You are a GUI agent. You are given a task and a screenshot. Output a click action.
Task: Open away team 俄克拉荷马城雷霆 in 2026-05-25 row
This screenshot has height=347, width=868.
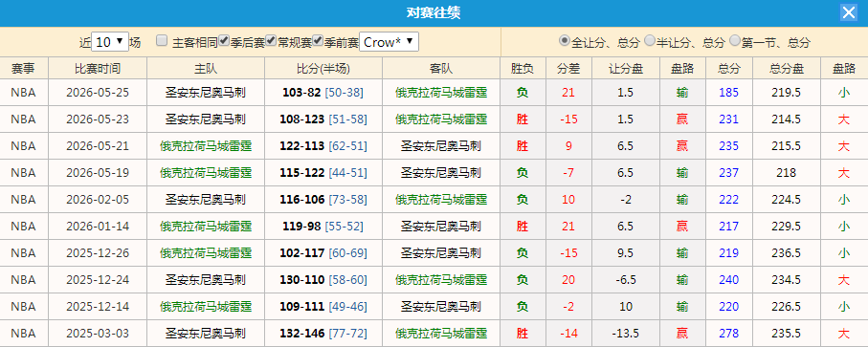coord(441,93)
